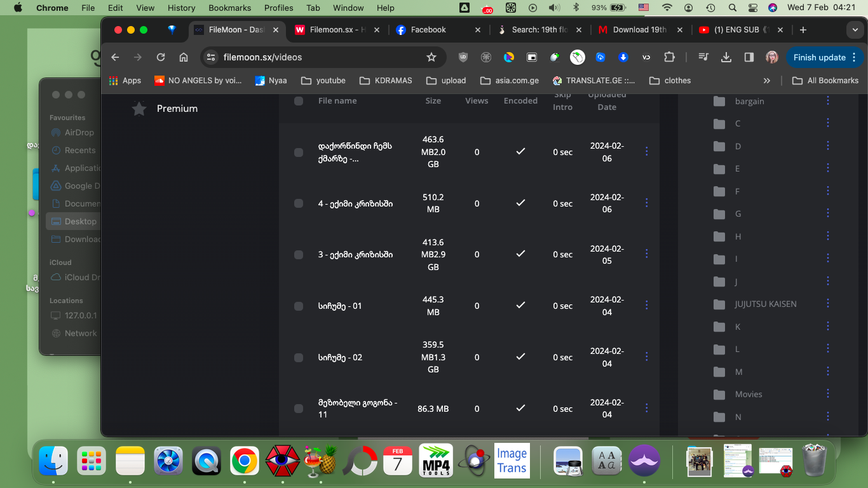868x488 pixels.
Task: Tick checkbox for მეზობელი გოგონა - 11
Action: click(x=299, y=409)
